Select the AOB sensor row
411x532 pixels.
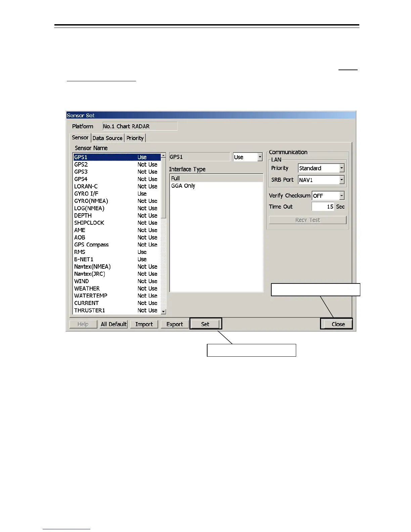click(x=117, y=237)
